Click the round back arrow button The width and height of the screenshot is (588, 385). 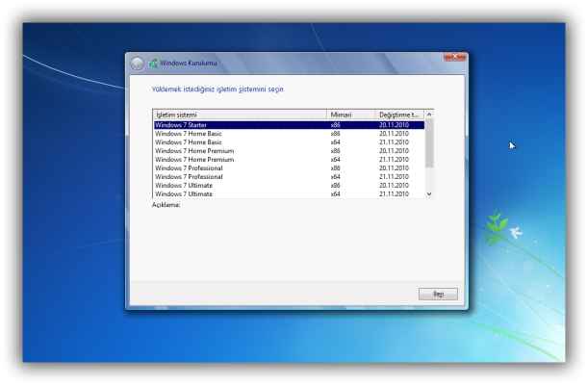138,64
